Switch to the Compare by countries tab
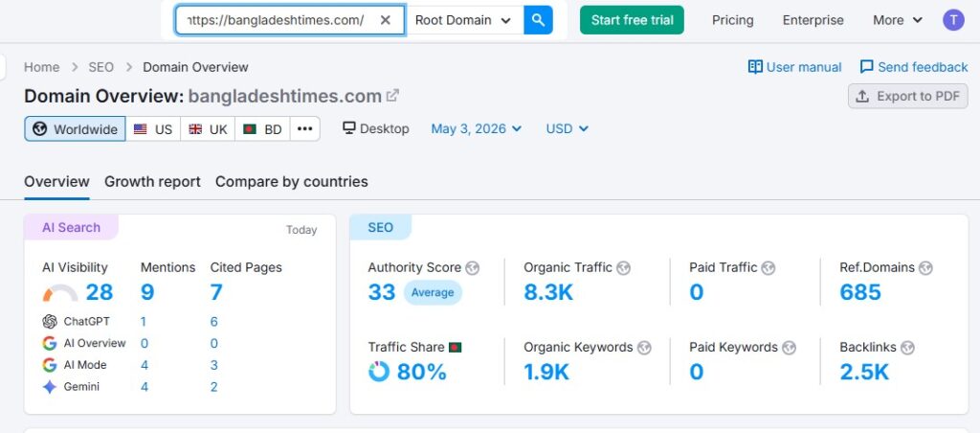This screenshot has height=433, width=980. click(x=291, y=181)
